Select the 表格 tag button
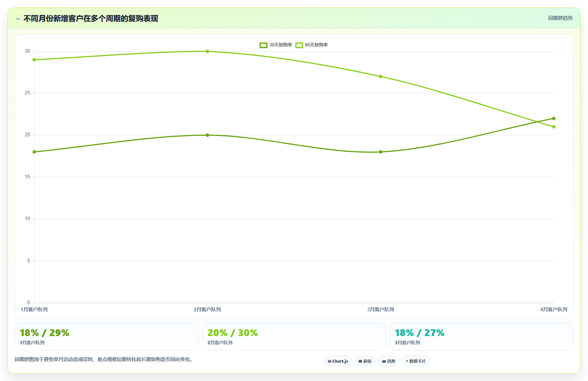The image size is (588, 381). click(365, 361)
